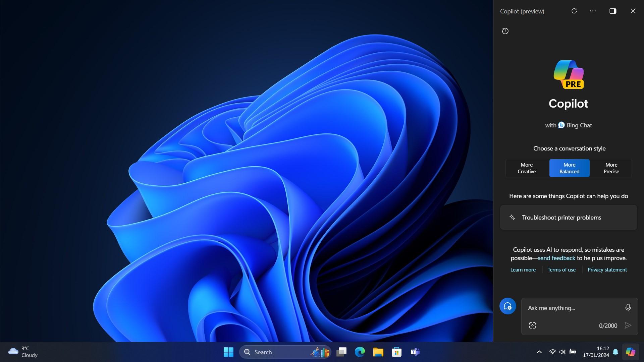The height and width of the screenshot is (362, 644).
Task: Click the Troubleshoot printer problems suggestion
Action: (569, 217)
